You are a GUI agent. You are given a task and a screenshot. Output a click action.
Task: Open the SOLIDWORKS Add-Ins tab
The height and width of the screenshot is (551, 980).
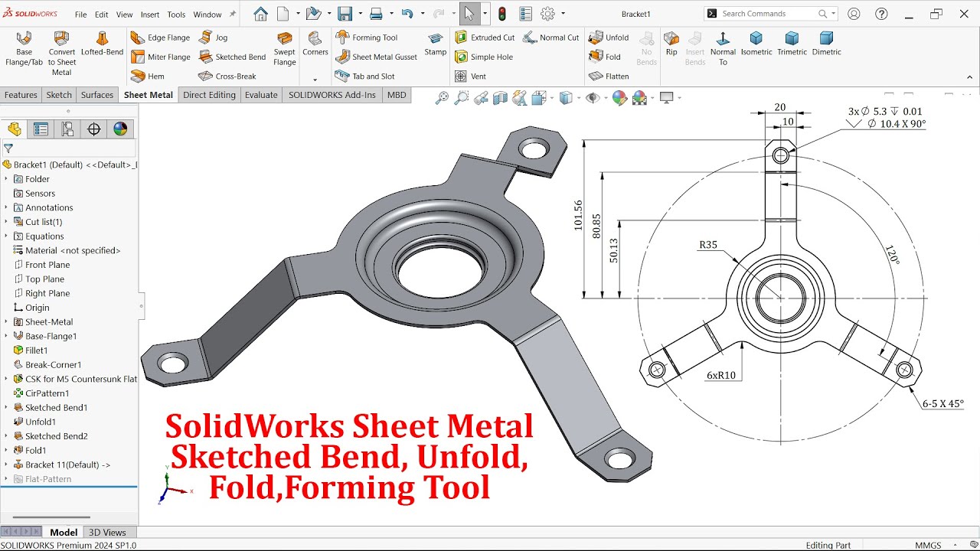click(332, 95)
